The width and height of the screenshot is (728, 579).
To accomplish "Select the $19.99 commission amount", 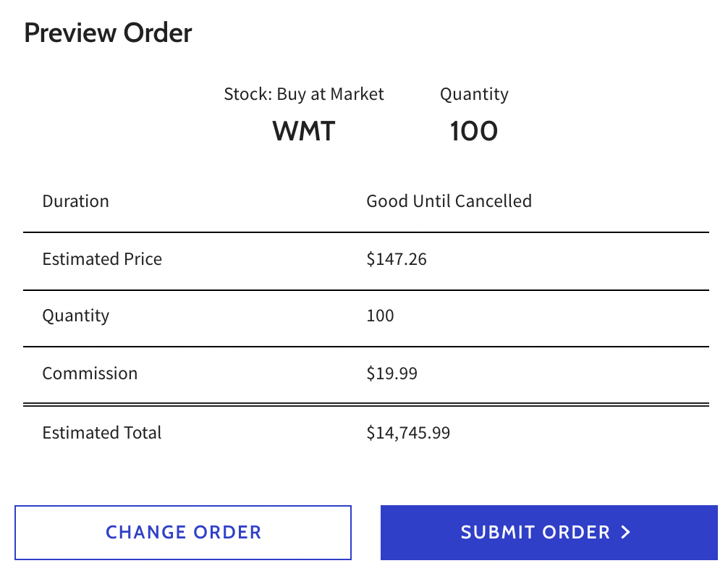I will coord(391,373).
